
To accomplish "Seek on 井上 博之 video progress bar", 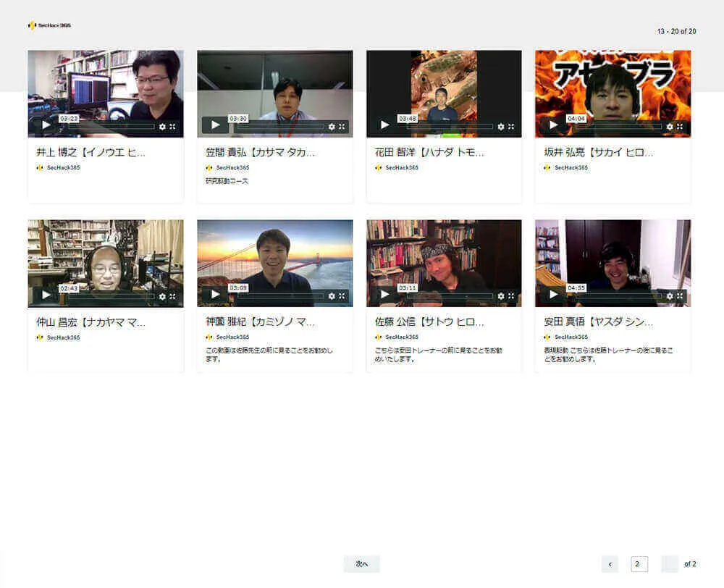I will (x=111, y=127).
